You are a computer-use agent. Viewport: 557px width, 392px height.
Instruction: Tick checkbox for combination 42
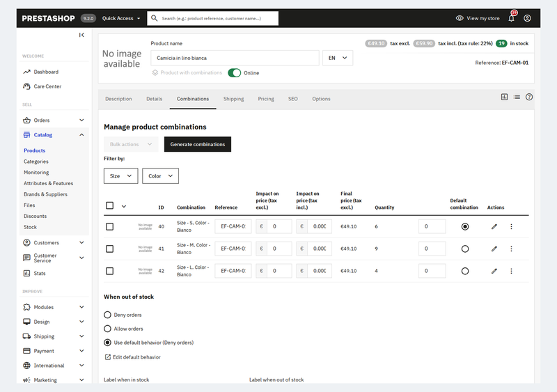coord(110,271)
